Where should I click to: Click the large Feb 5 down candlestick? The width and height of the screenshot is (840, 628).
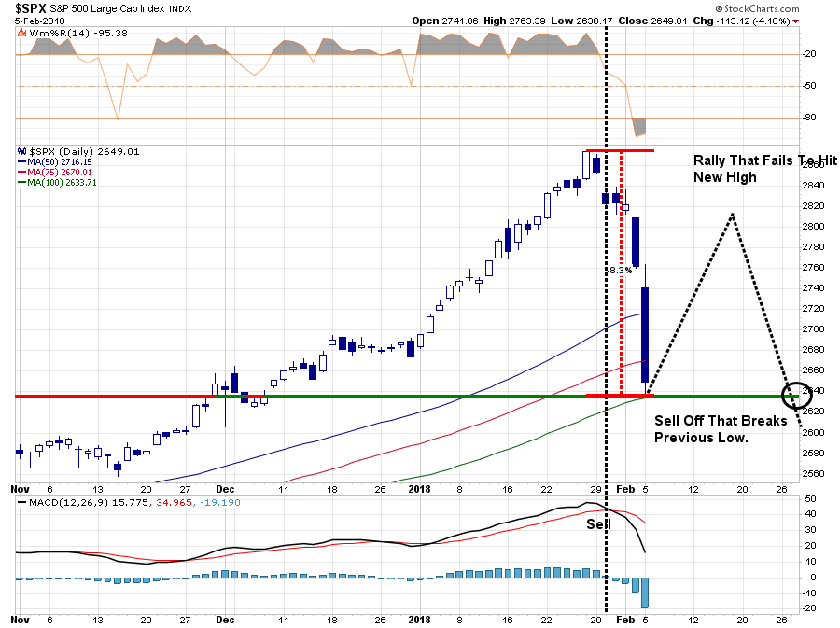tap(645, 335)
